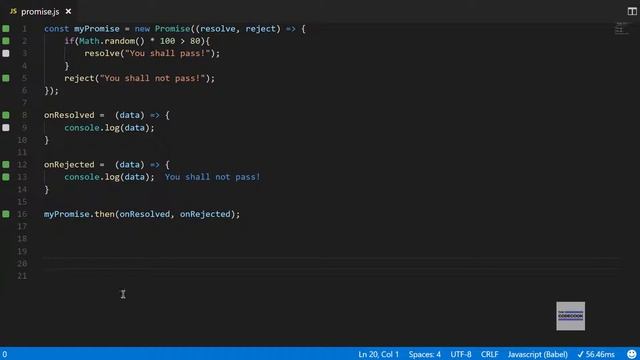The height and width of the screenshot is (360, 640).
Task: Click line number 4 in gutter
Action: click(24, 66)
